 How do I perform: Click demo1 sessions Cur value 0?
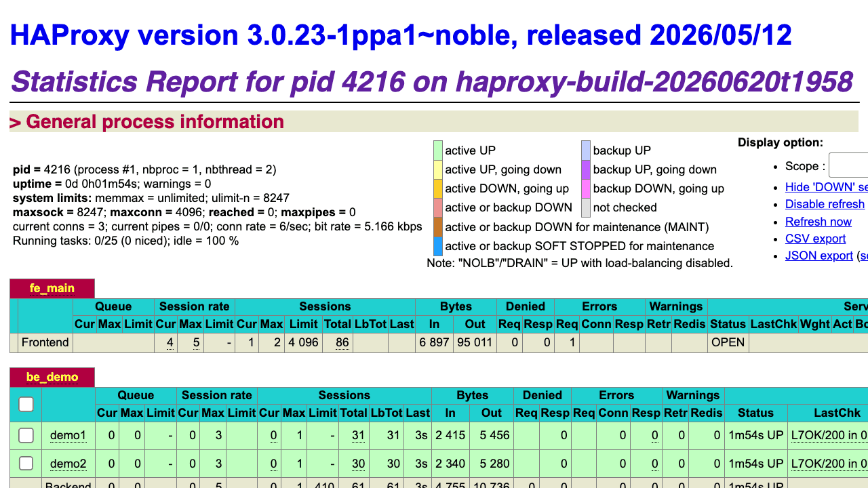coord(273,436)
